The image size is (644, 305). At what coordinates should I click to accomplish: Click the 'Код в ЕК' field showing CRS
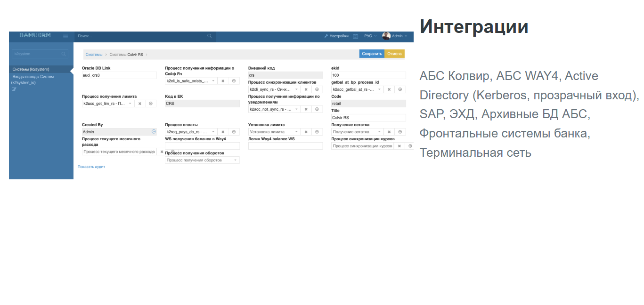(202, 104)
